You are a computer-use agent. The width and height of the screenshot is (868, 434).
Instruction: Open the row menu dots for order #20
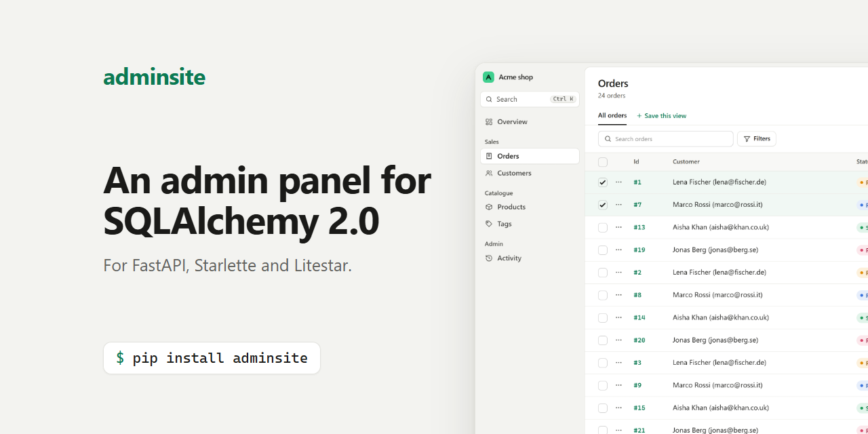[x=618, y=340]
